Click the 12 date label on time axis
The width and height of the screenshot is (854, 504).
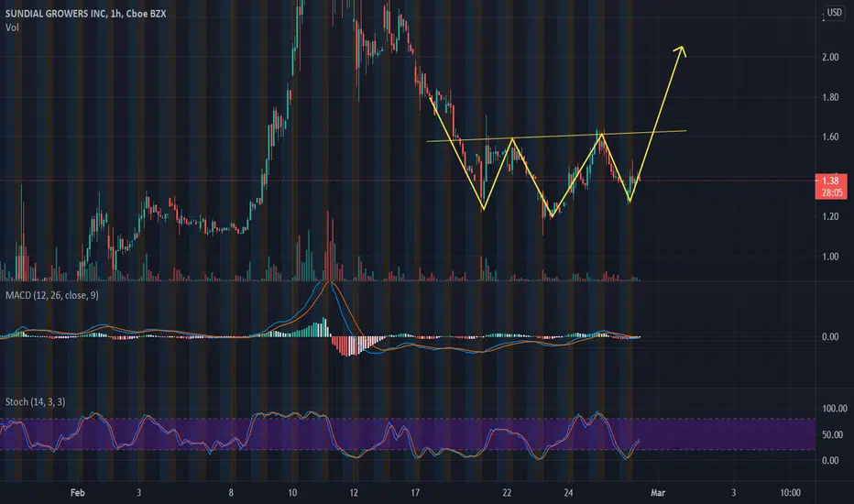(x=354, y=493)
